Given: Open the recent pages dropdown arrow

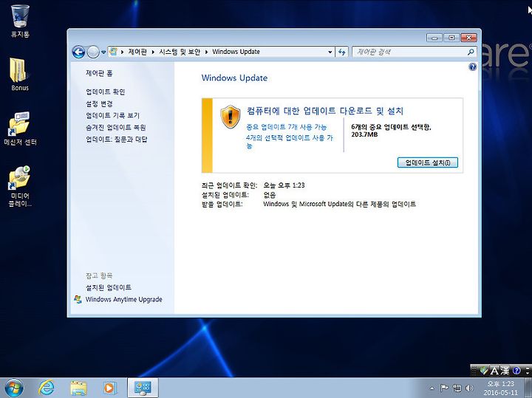Looking at the screenshot, I should coord(103,52).
